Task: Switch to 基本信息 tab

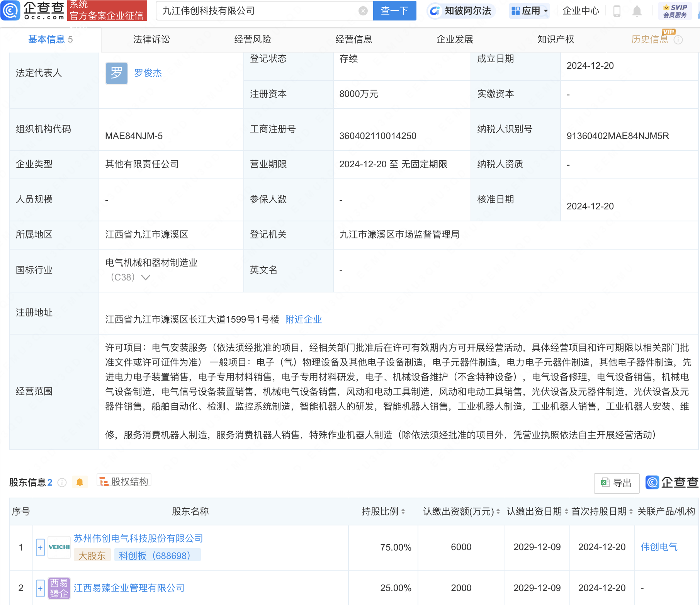Action: point(50,39)
